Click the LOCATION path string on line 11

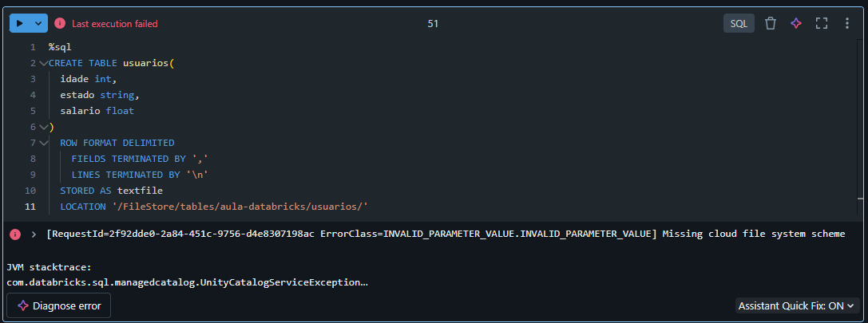click(240, 207)
